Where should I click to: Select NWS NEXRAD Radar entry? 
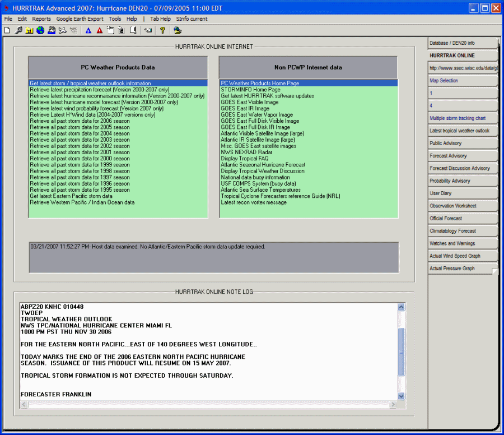point(309,152)
